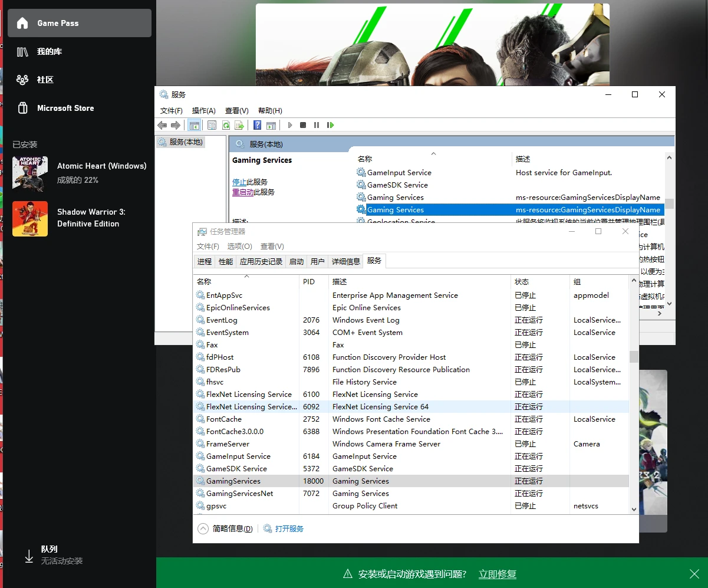The image size is (708, 588).
Task: Click Task Manager vertical scrollbar thumb
Action: (634, 357)
